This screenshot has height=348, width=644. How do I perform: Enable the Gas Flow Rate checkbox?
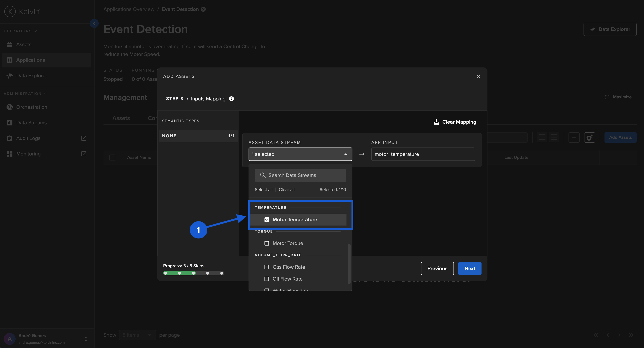267,267
